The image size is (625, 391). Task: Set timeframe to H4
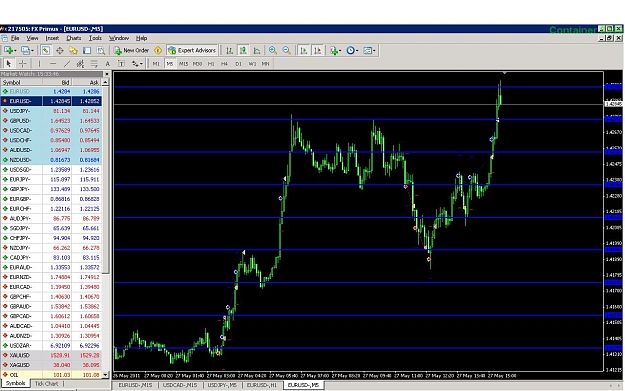coord(224,63)
